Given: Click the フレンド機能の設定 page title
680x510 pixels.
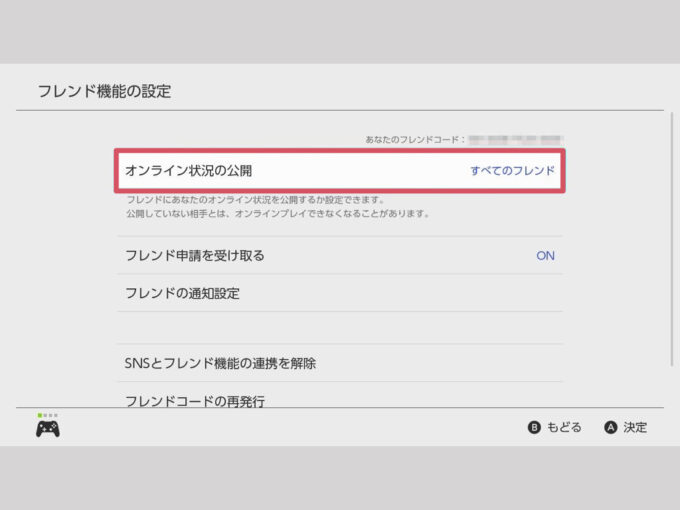Looking at the screenshot, I should click(x=105, y=91).
